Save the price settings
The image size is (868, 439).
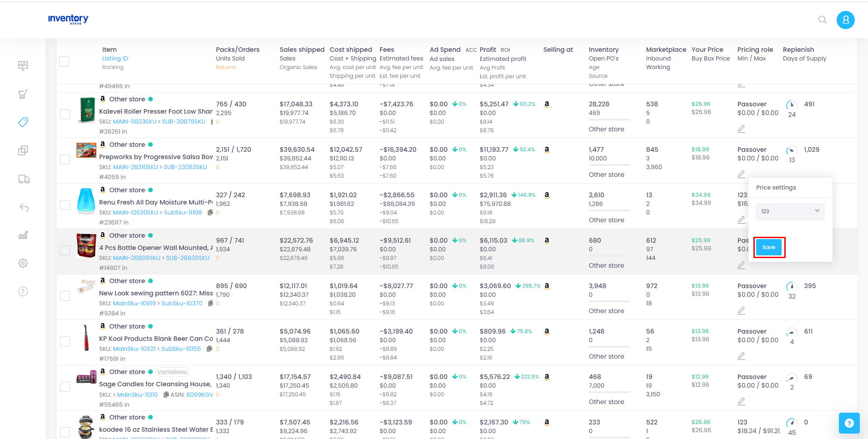pyautogui.click(x=769, y=247)
